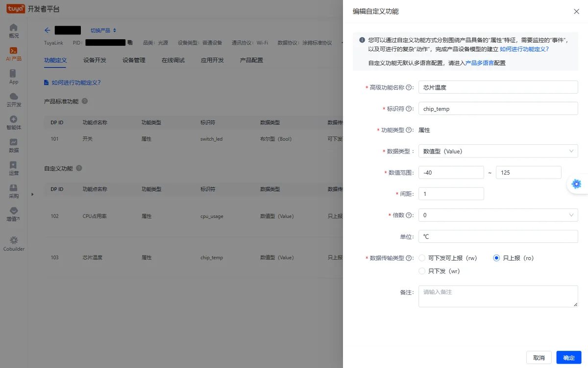The height and width of the screenshot is (368, 588).
Task: Click the maximum range field 125
Action: [528, 172]
